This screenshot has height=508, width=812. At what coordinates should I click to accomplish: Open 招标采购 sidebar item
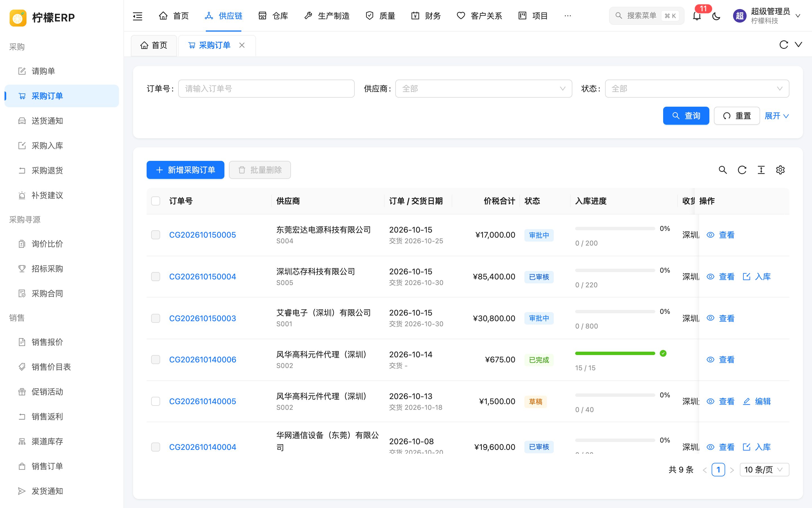(x=62, y=269)
